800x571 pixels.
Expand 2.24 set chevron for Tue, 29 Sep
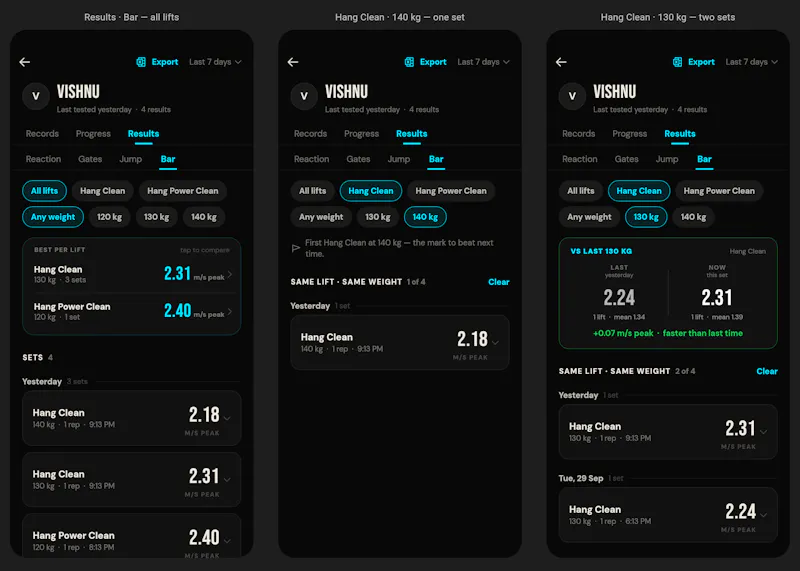tap(764, 515)
